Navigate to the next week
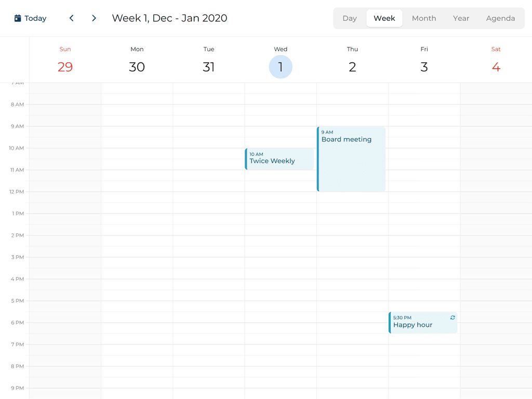The image size is (532, 399). pyautogui.click(x=94, y=18)
